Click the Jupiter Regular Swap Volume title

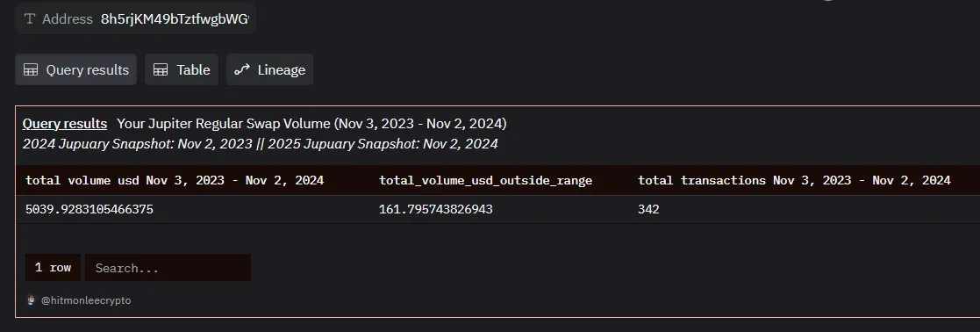click(311, 124)
